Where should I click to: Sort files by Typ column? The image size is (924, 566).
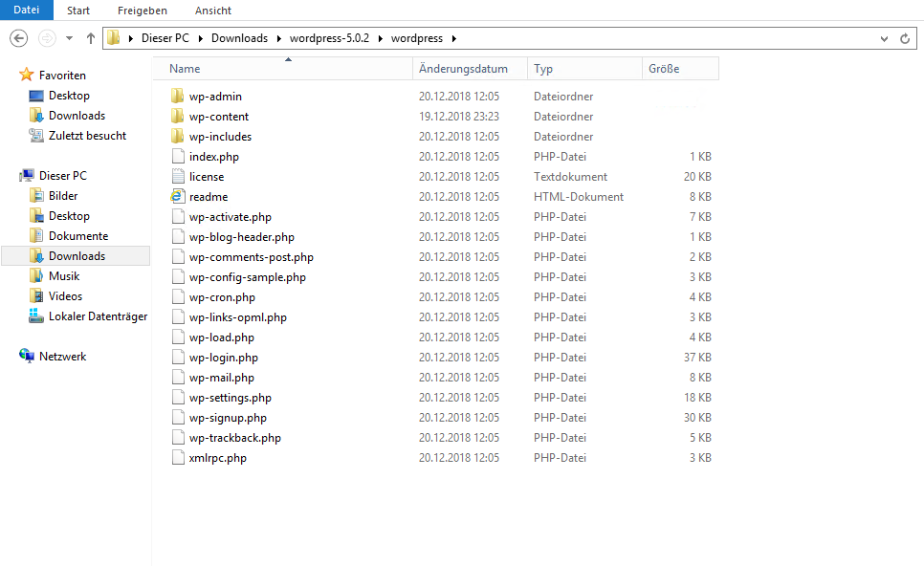tap(584, 68)
